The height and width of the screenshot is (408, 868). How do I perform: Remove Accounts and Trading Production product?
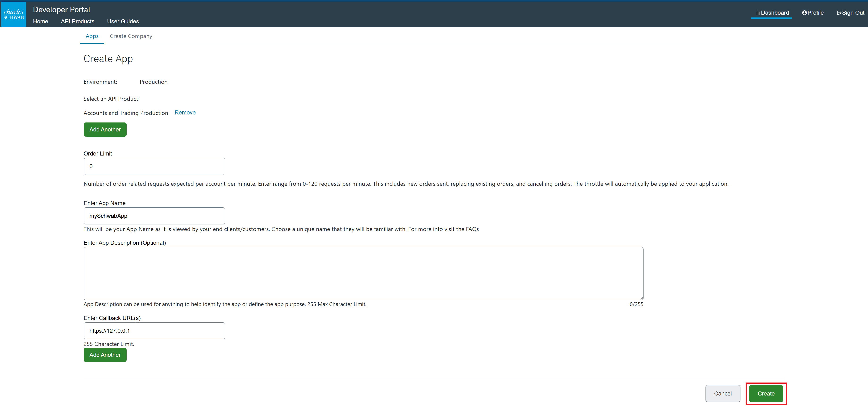point(185,112)
